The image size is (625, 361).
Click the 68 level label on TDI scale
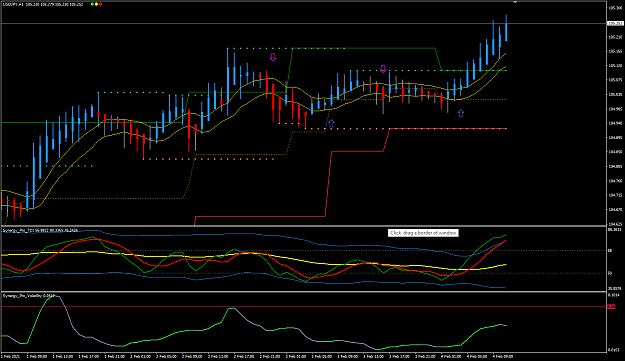click(610, 251)
